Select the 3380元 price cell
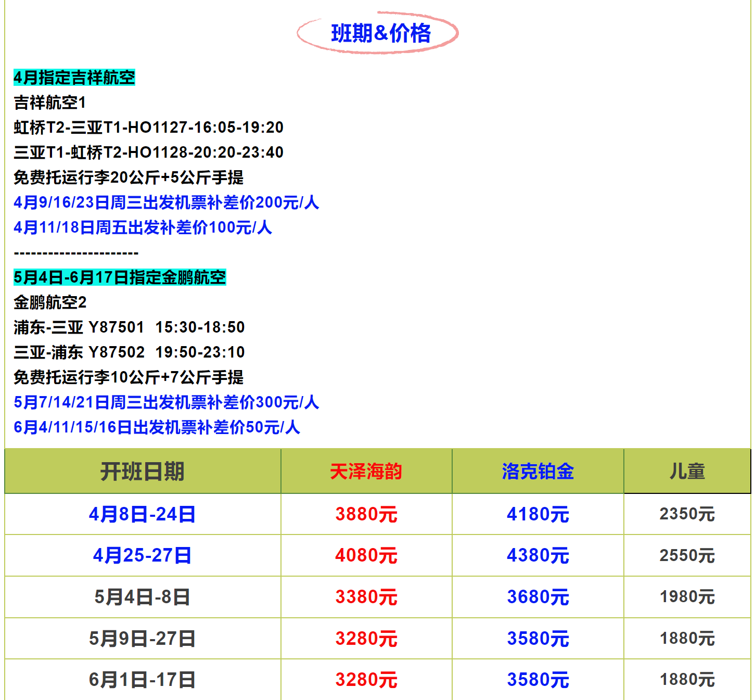This screenshot has width=755, height=700. pyautogui.click(x=366, y=597)
